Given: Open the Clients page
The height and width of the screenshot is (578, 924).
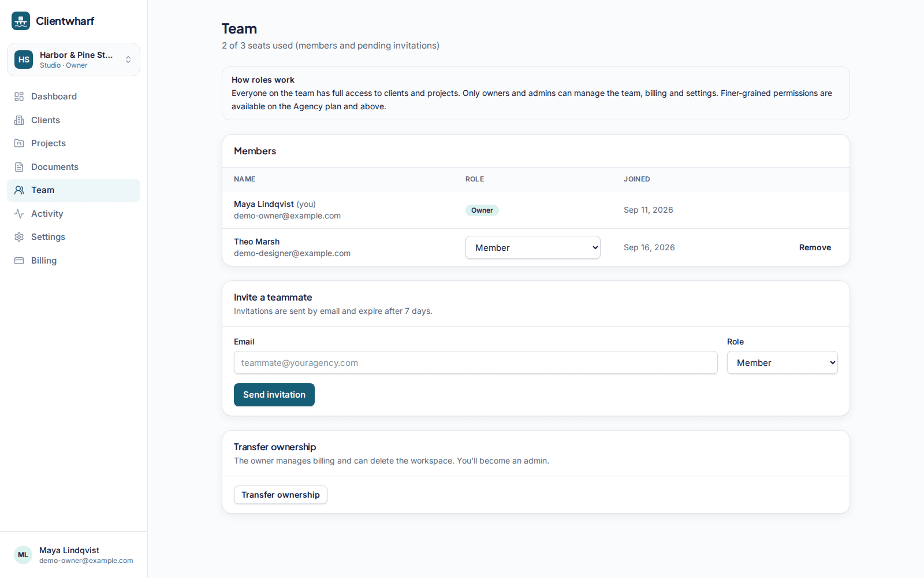Looking at the screenshot, I should tap(73, 120).
